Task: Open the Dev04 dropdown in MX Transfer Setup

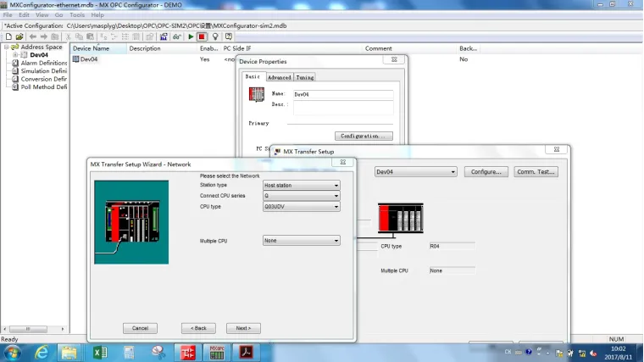Action: [415, 172]
